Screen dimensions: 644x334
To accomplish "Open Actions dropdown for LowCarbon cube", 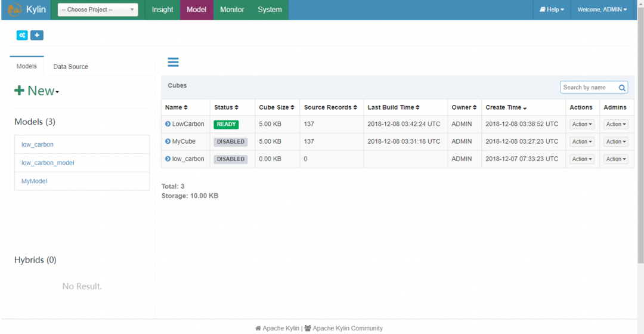I will pyautogui.click(x=582, y=124).
